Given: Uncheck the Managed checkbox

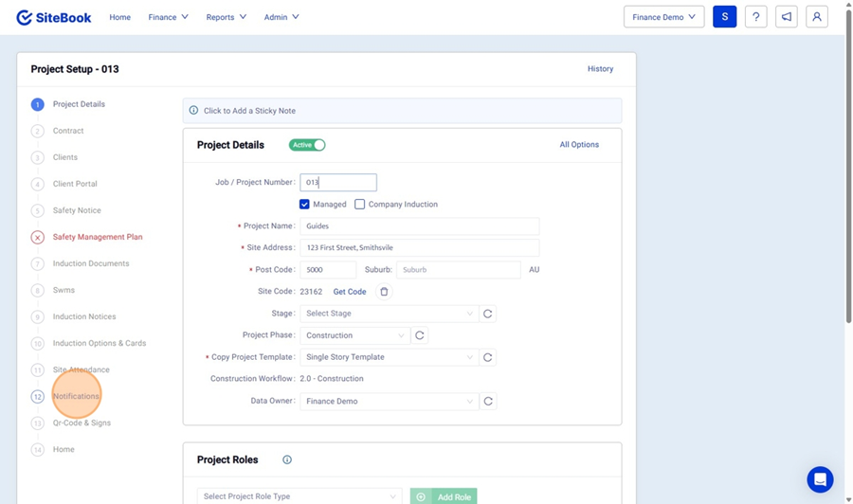Looking at the screenshot, I should [304, 205].
